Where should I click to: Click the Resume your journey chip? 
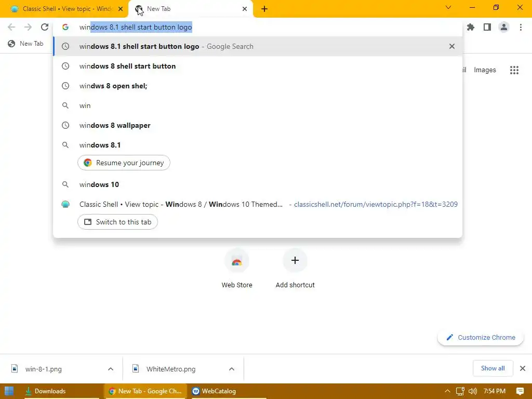pyautogui.click(x=124, y=163)
